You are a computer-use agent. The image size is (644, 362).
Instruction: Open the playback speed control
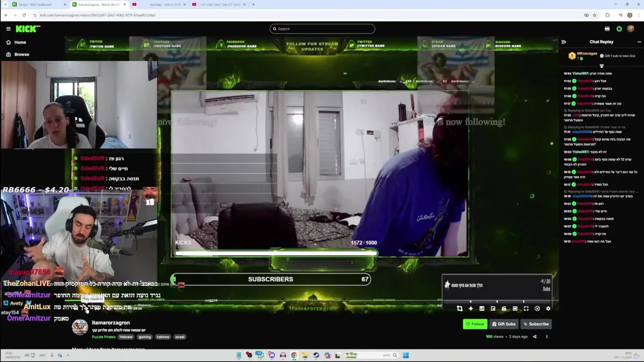[537, 309]
